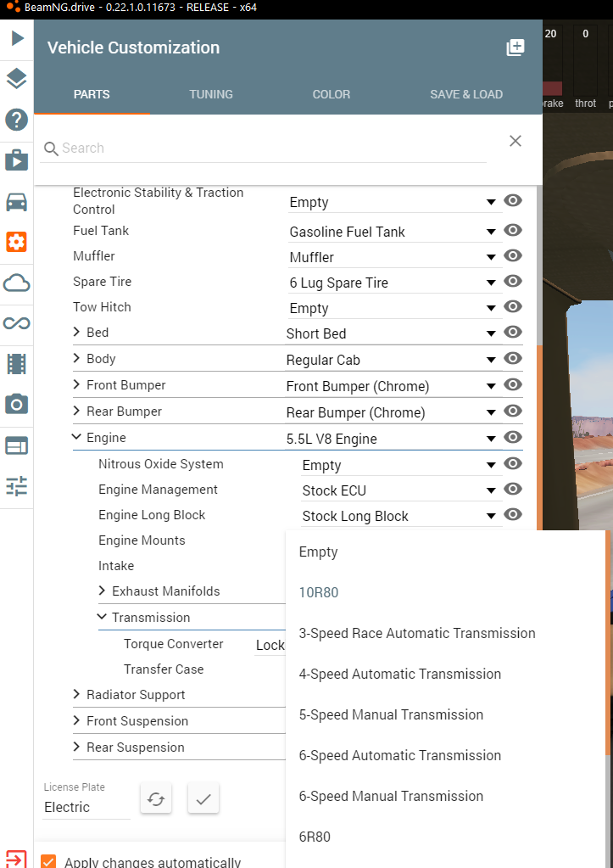Toggle visibility eye for Rear Bumper
The height and width of the screenshot is (868, 613).
[x=513, y=411]
